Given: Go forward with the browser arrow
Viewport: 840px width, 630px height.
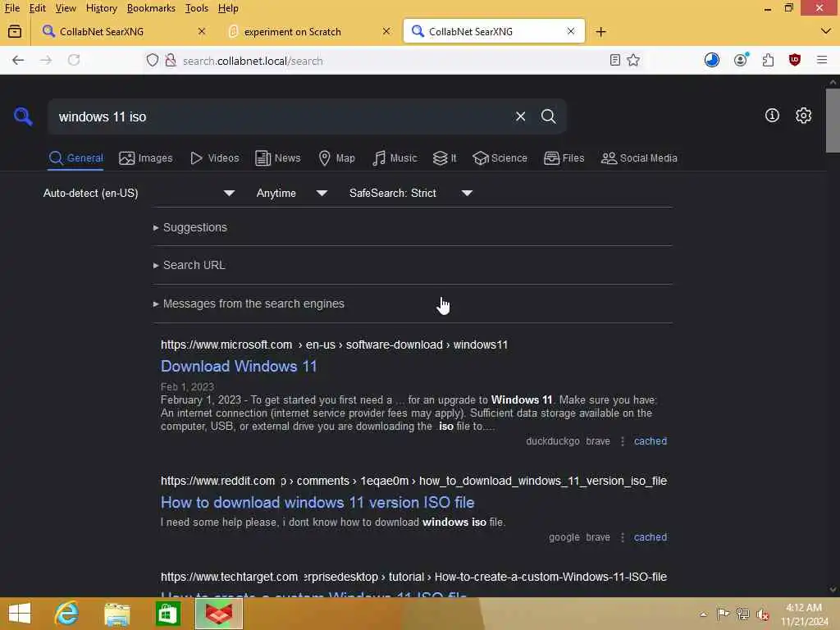Looking at the screenshot, I should 46,60.
